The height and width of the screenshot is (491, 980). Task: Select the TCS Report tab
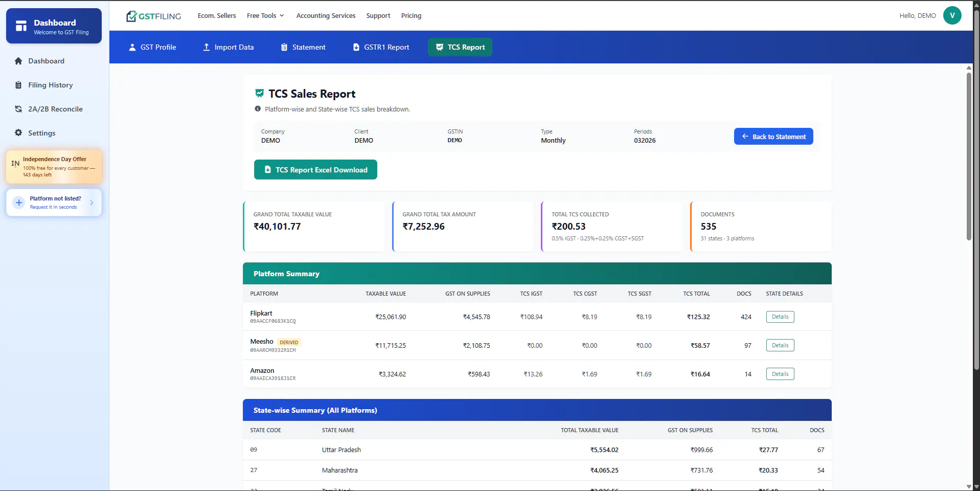[x=460, y=47]
